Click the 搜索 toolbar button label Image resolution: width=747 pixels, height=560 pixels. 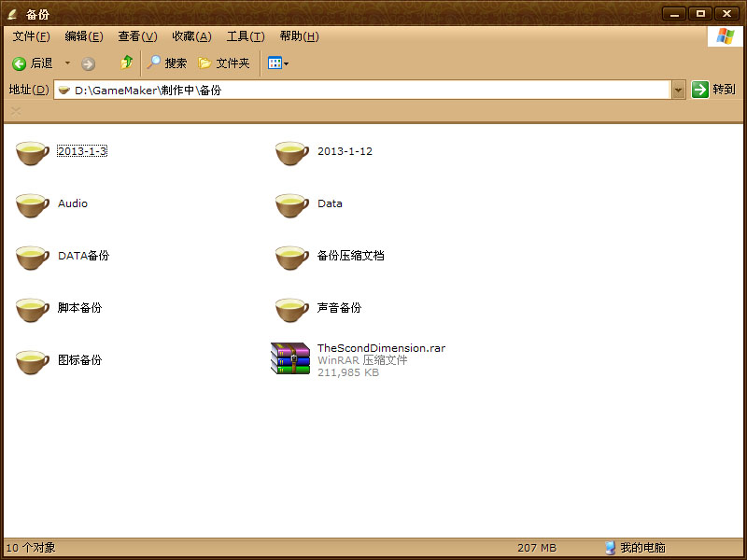tap(176, 63)
